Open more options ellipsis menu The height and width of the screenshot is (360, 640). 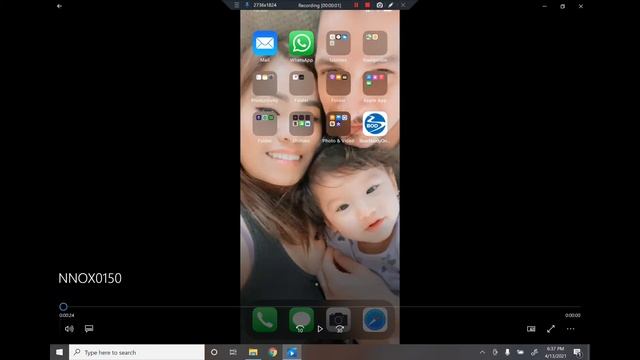pos(571,329)
